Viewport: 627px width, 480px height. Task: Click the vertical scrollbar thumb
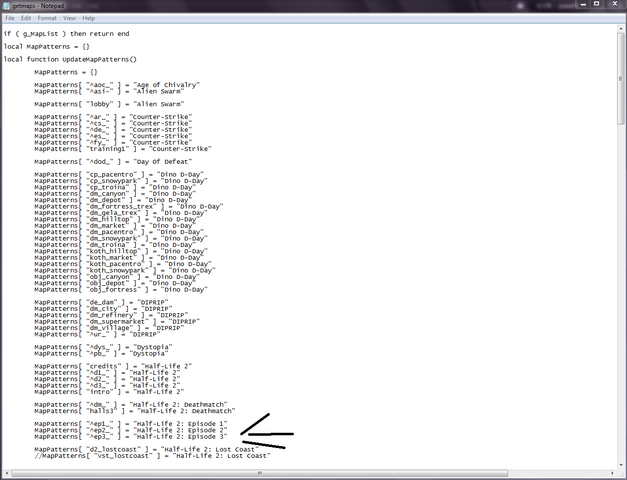(x=621, y=79)
